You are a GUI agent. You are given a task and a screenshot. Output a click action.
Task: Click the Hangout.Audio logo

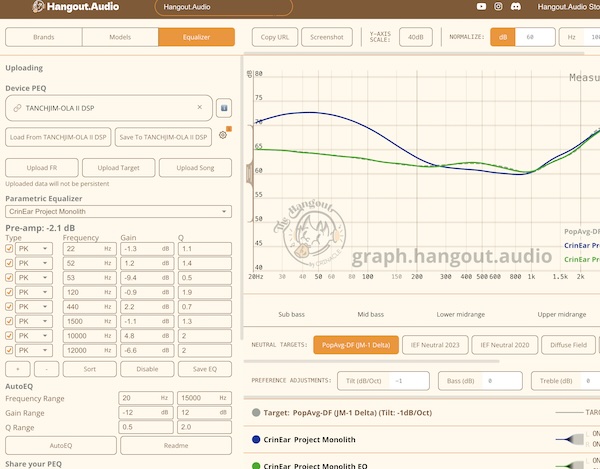point(76,7)
